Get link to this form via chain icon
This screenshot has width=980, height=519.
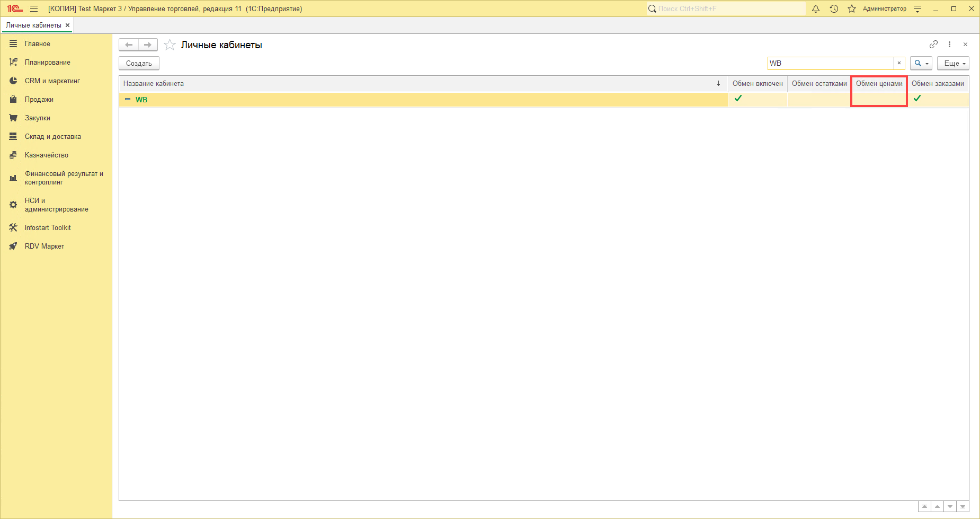click(933, 45)
